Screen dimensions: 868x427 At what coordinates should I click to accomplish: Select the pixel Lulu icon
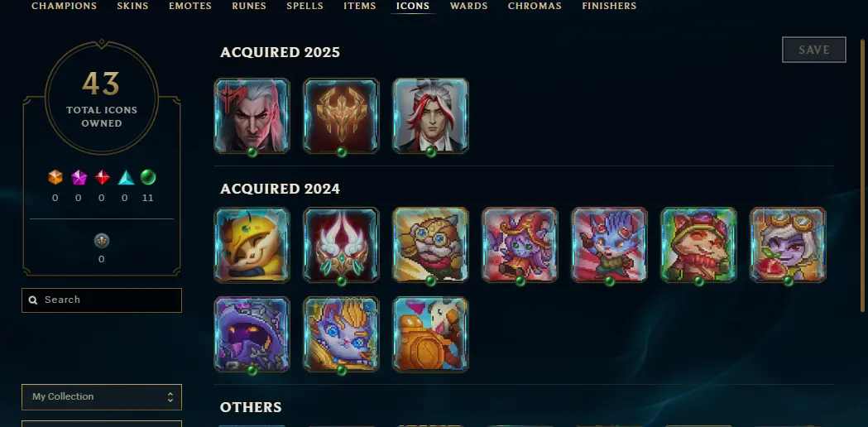pyautogui.click(x=520, y=245)
